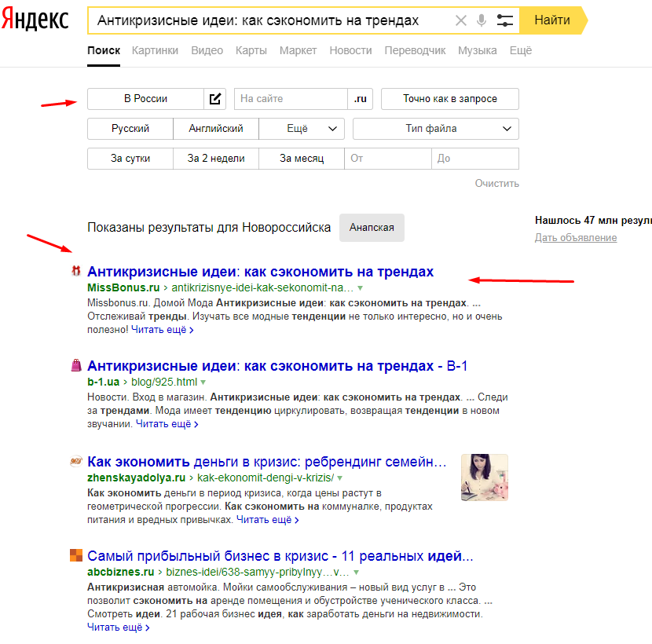Screen dimensions: 652x644
Task: Select the За 2 недели filter
Action: point(216,159)
